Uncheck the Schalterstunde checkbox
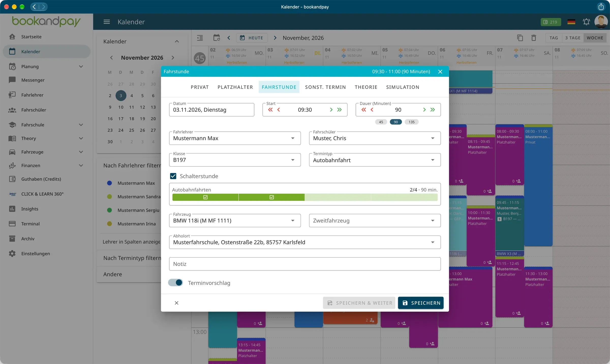The image size is (610, 364). tap(173, 176)
